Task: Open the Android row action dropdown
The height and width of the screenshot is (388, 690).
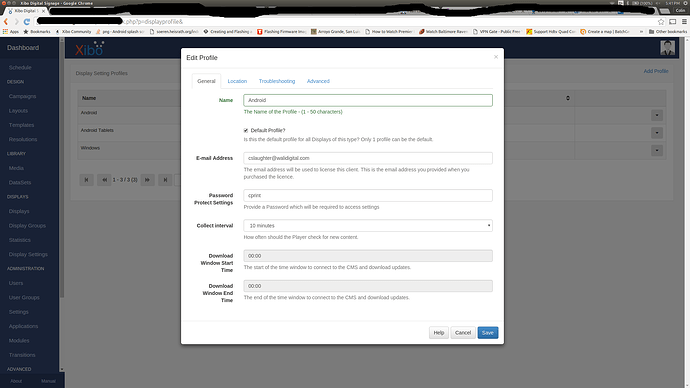Action: tap(657, 115)
